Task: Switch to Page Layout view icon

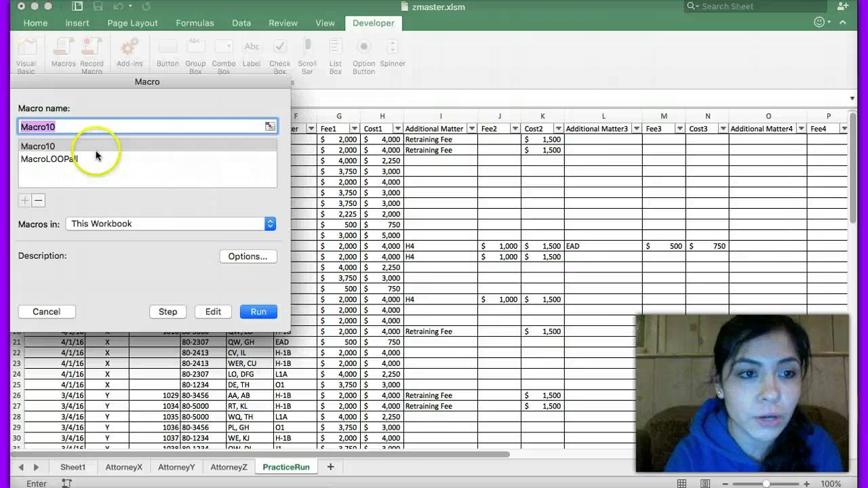Action: click(705, 483)
